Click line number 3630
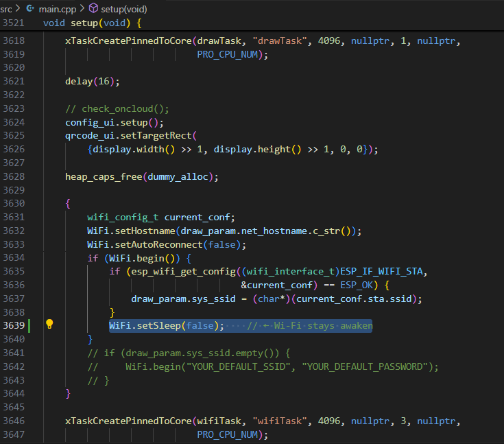Viewport: 504px width, 444px height. pyautogui.click(x=14, y=204)
